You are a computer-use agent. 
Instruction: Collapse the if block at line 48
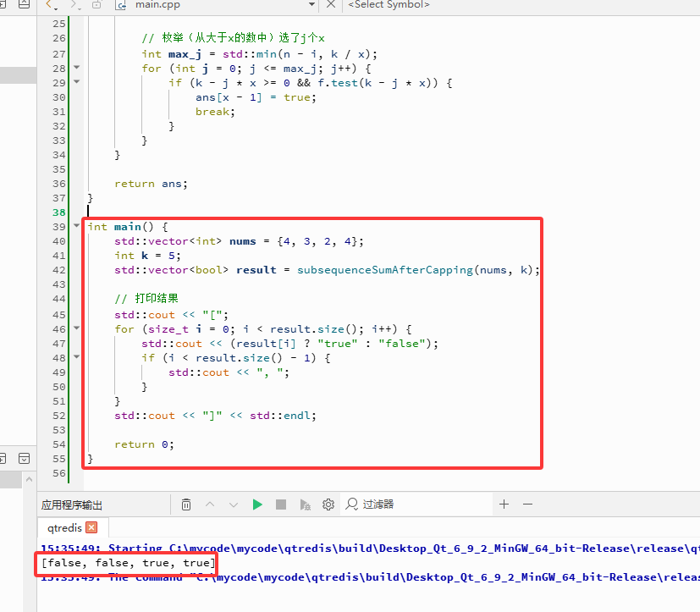(76, 356)
